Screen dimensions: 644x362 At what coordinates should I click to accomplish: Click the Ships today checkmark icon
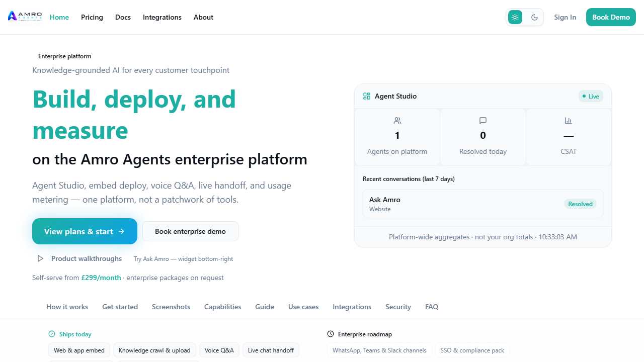[52, 334]
